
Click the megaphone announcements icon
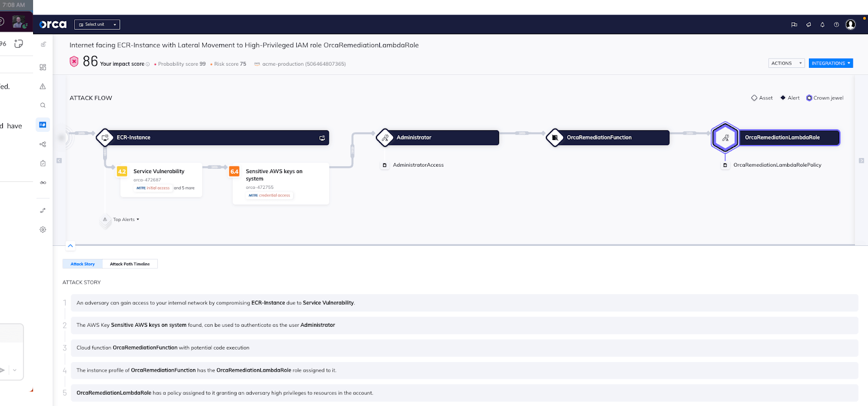pyautogui.click(x=808, y=24)
